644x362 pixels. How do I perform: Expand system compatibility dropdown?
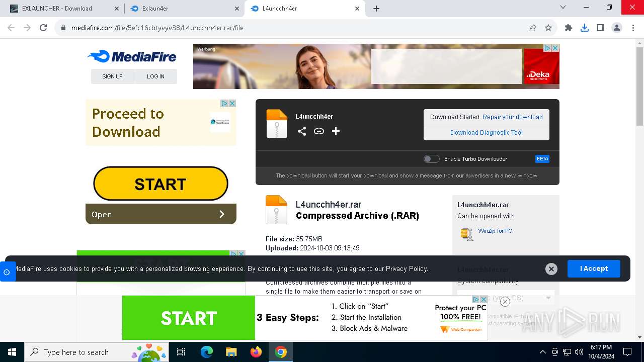506,298
